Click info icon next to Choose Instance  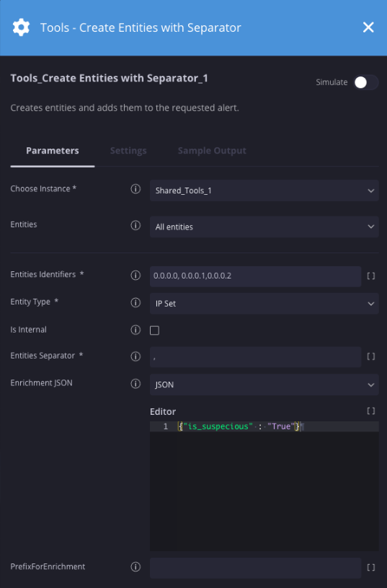tap(135, 189)
